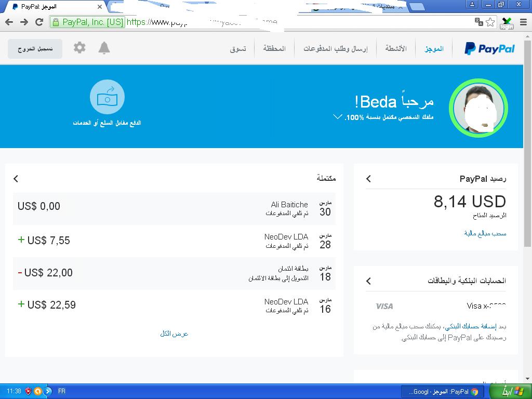Image resolution: width=532 pixels, height=399 pixels.
Task: Open PayPal notifications bell
Action: click(104, 48)
